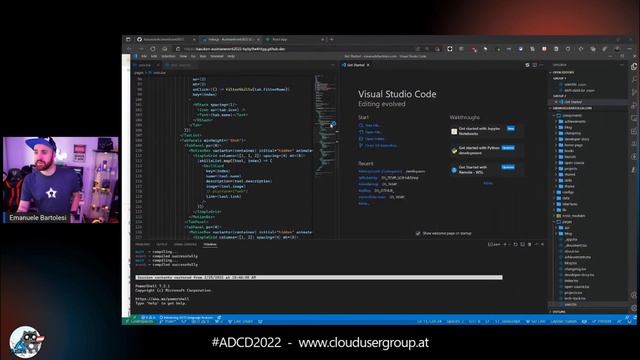The width and height of the screenshot is (640, 360).
Task: Open the Accounts menu in activity bar
Action: click(634, 295)
